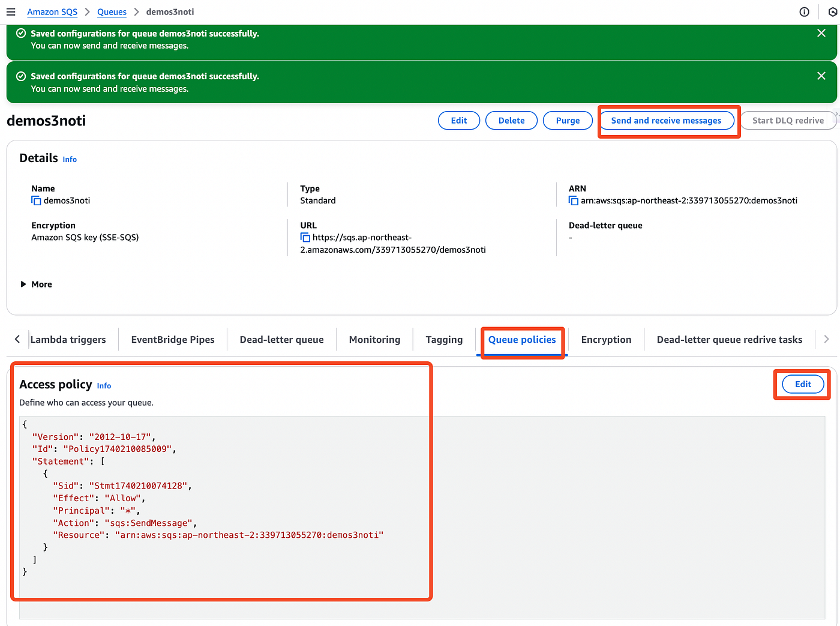Open Dead-letter queue redrive tasks tab

click(730, 340)
